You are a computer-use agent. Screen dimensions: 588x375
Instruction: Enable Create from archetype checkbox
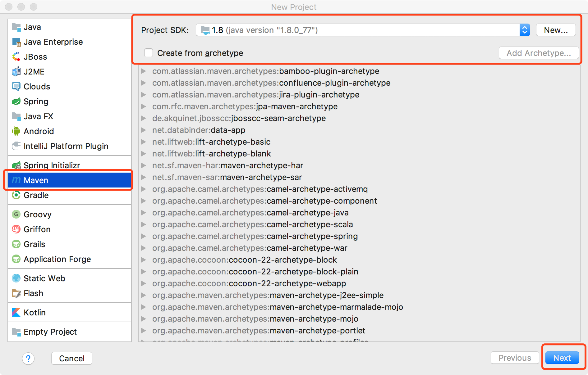coord(149,53)
